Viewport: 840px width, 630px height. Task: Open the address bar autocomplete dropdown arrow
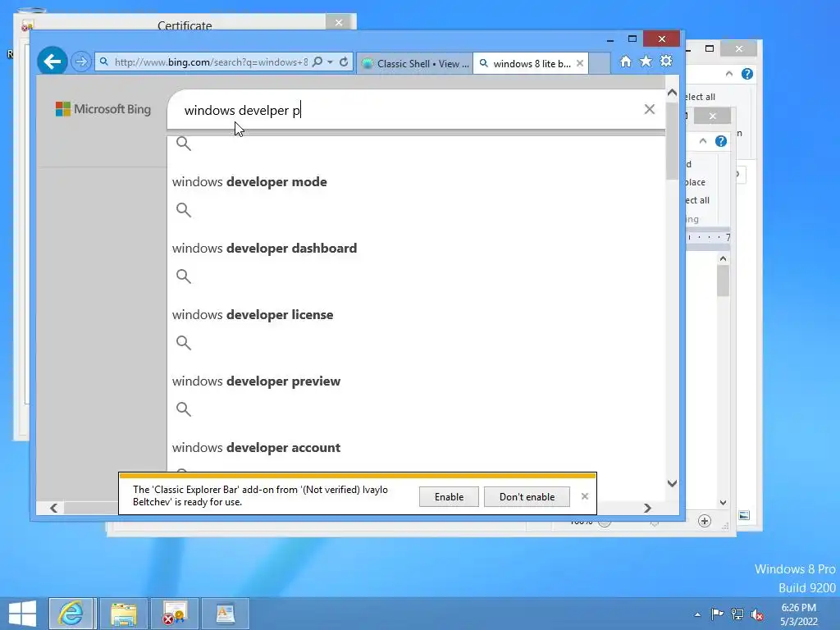[330, 62]
